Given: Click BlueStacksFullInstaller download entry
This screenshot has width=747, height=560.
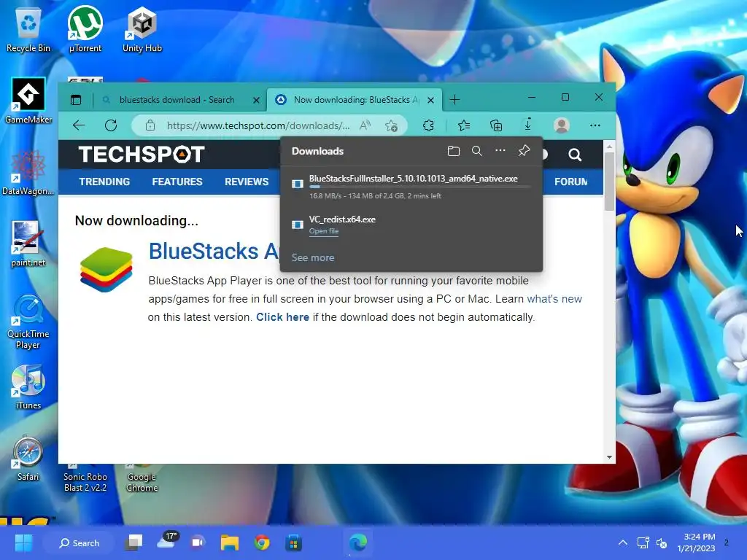Looking at the screenshot, I should point(411,186).
